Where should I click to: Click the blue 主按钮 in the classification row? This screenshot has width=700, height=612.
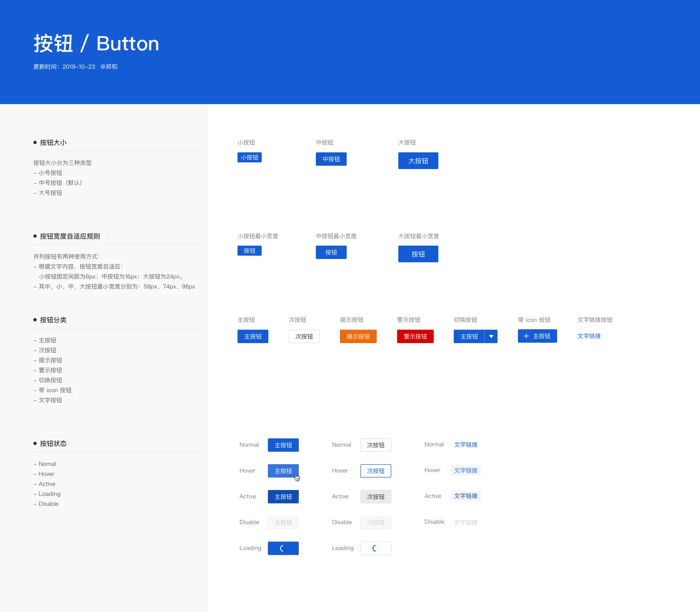[x=253, y=336]
